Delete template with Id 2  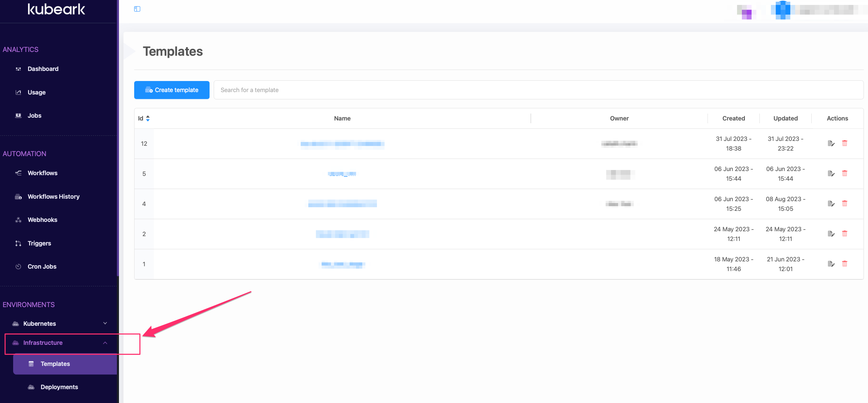click(844, 234)
